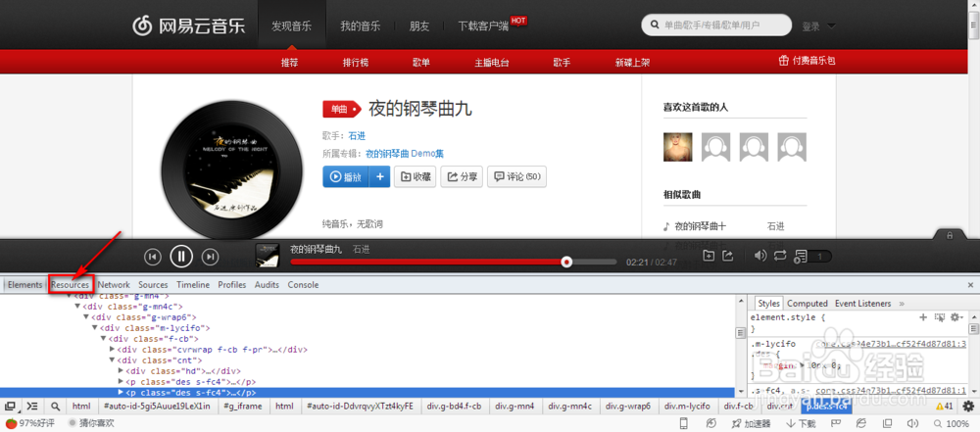Close the DevTools panel
Viewport: 980px width, 432px height.
pos(970,284)
